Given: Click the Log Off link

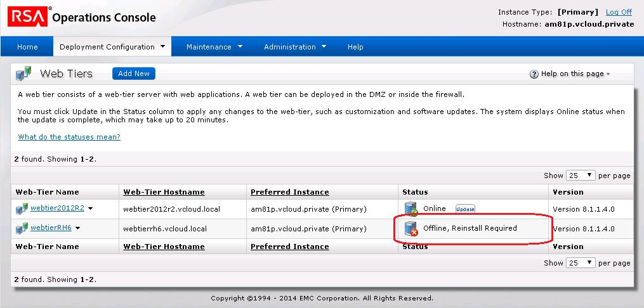Looking at the screenshot, I should [619, 12].
